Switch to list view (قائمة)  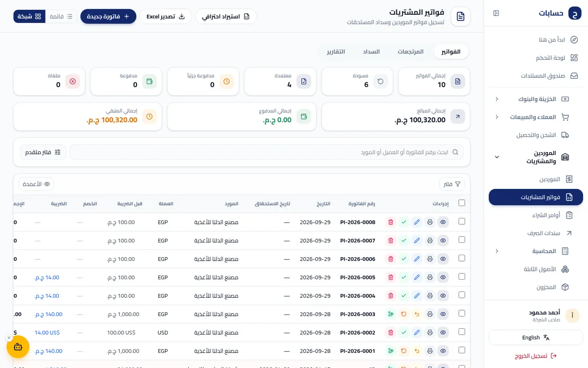coord(61,16)
